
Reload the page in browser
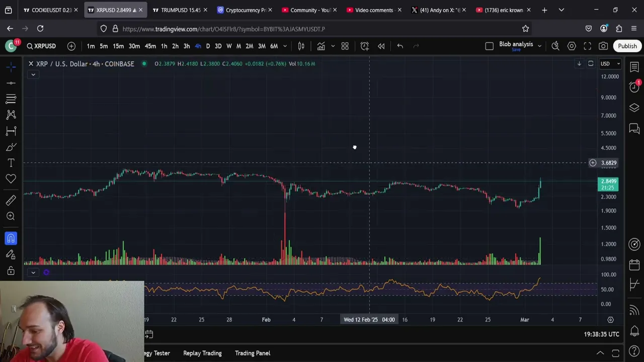[40, 29]
